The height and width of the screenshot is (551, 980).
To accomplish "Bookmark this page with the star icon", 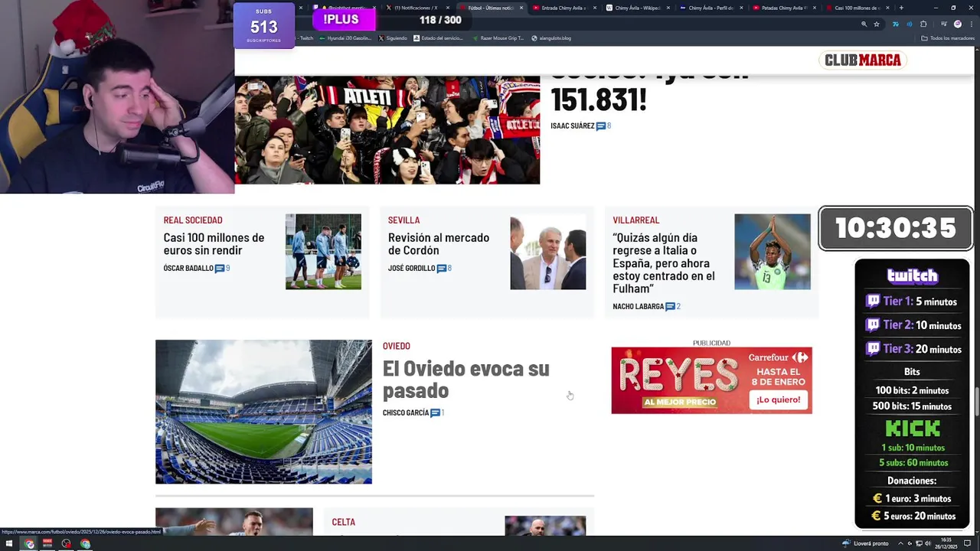I will click(877, 24).
